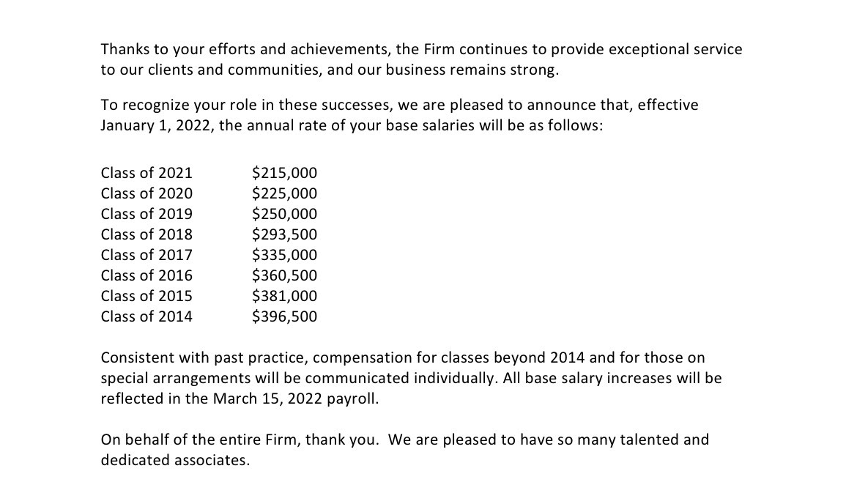Click the $225,000 salary amount

(284, 193)
